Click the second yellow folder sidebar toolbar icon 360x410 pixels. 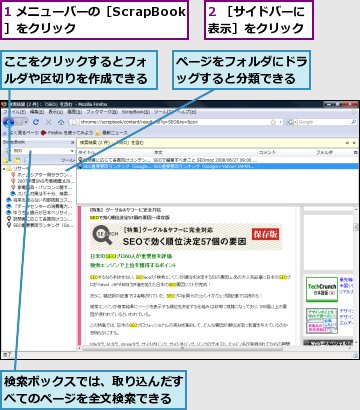coord(17,160)
